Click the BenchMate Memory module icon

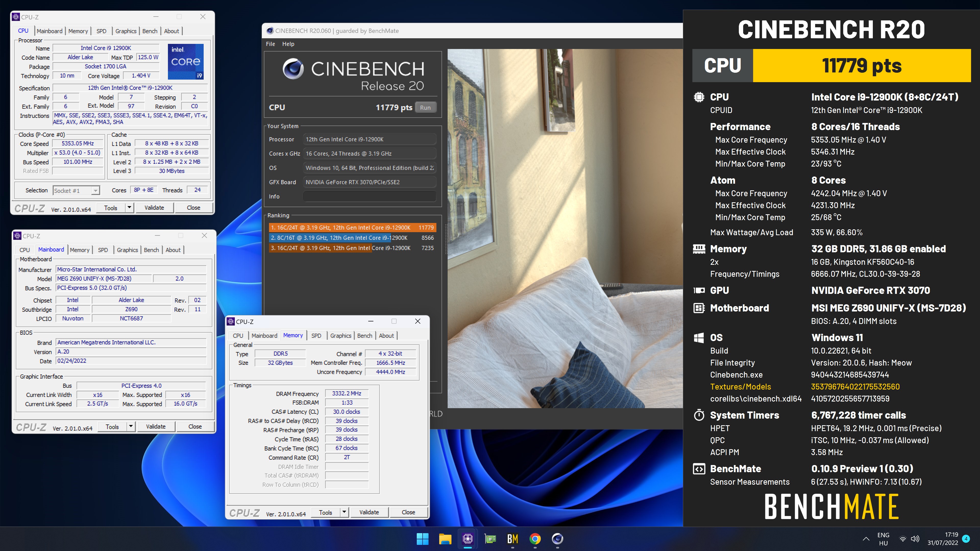(699, 249)
